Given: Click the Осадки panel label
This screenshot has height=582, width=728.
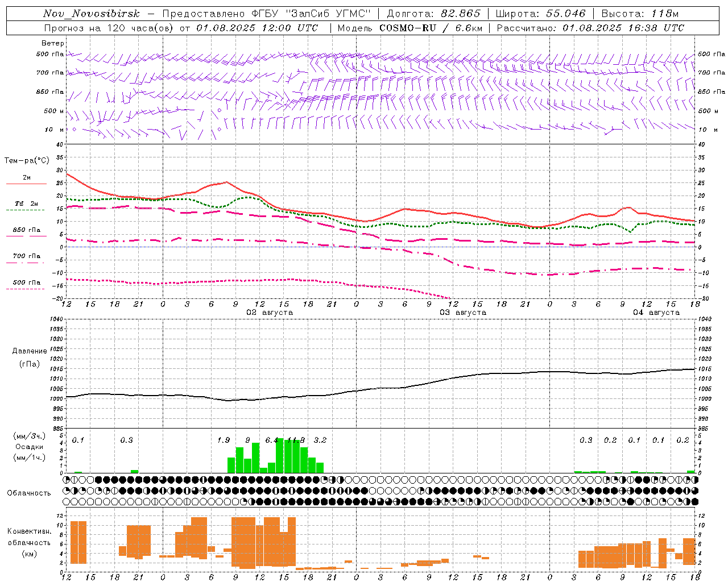Looking at the screenshot, I should [29, 447].
